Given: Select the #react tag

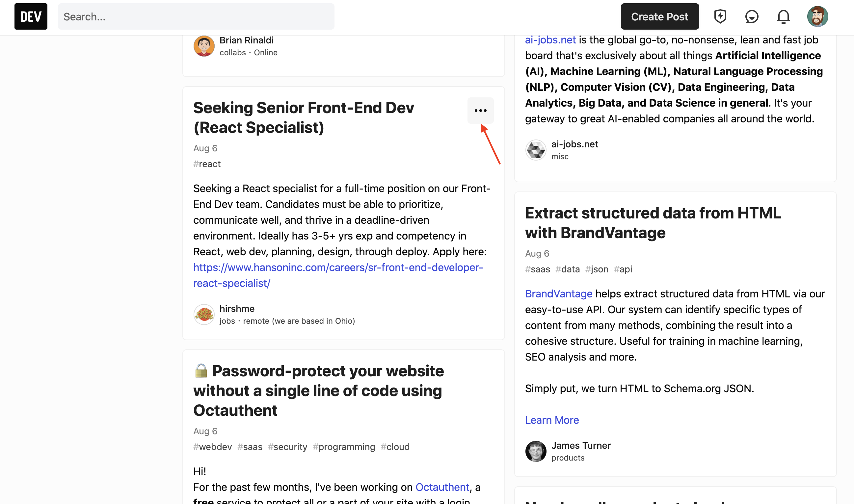Looking at the screenshot, I should click(207, 164).
